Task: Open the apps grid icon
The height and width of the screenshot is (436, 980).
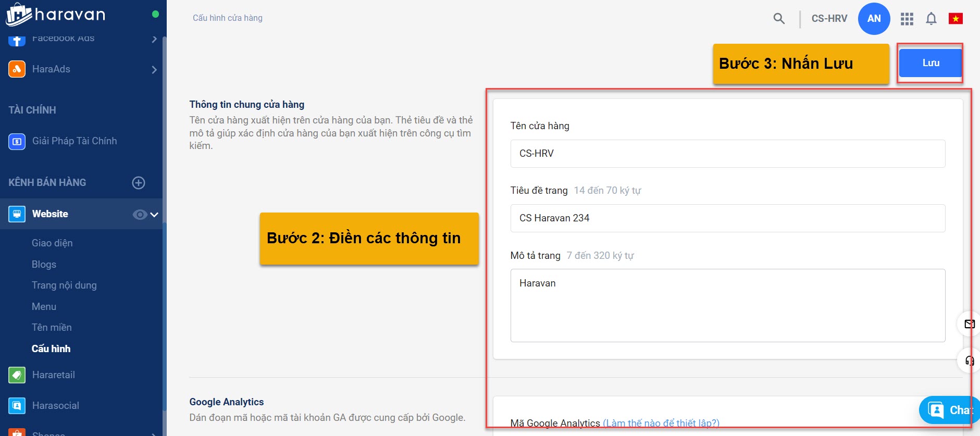Action: tap(907, 19)
